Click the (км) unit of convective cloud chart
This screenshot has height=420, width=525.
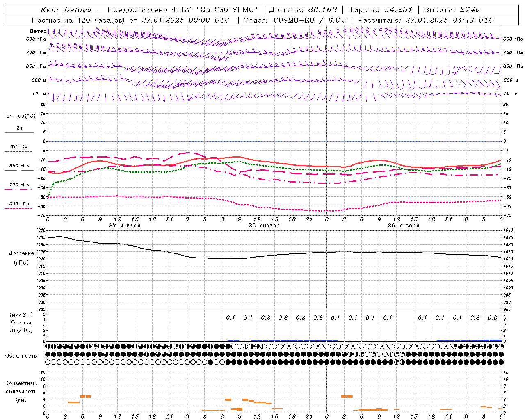(x=21, y=399)
